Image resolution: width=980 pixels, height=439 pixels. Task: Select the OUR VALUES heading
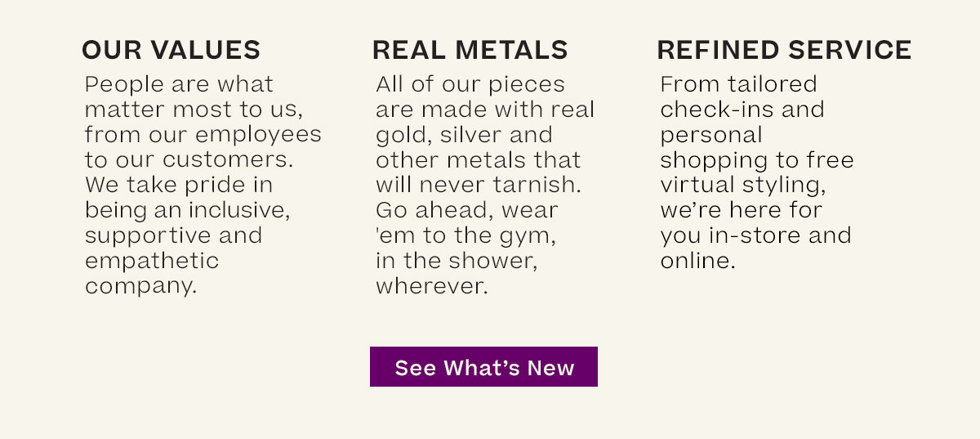[171, 50]
